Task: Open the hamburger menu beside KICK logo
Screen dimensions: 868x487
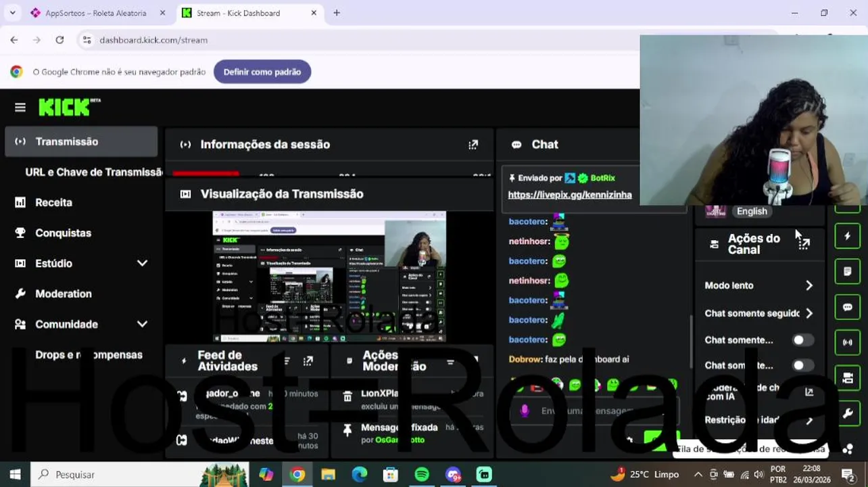Action: click(x=20, y=108)
